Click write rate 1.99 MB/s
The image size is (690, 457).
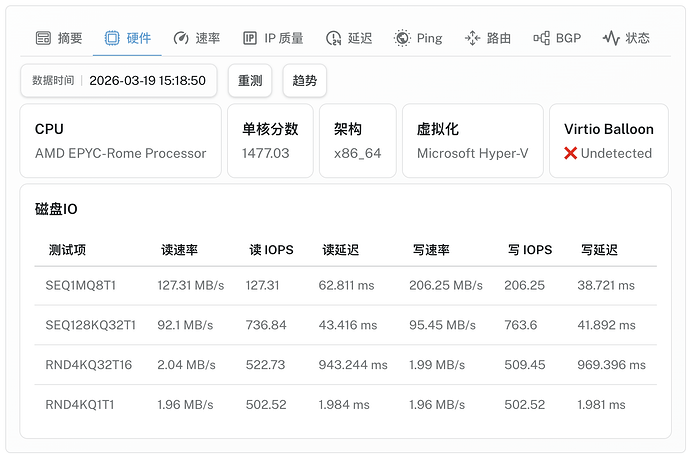pos(437,365)
